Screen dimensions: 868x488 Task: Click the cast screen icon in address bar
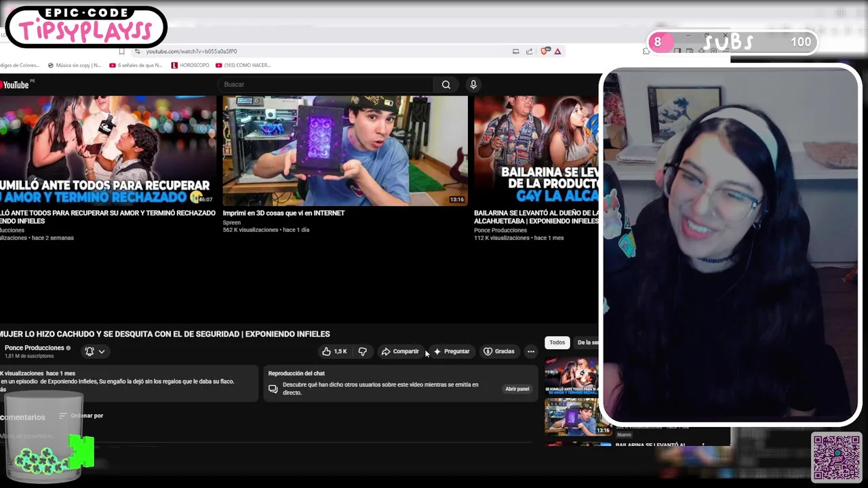coord(516,52)
